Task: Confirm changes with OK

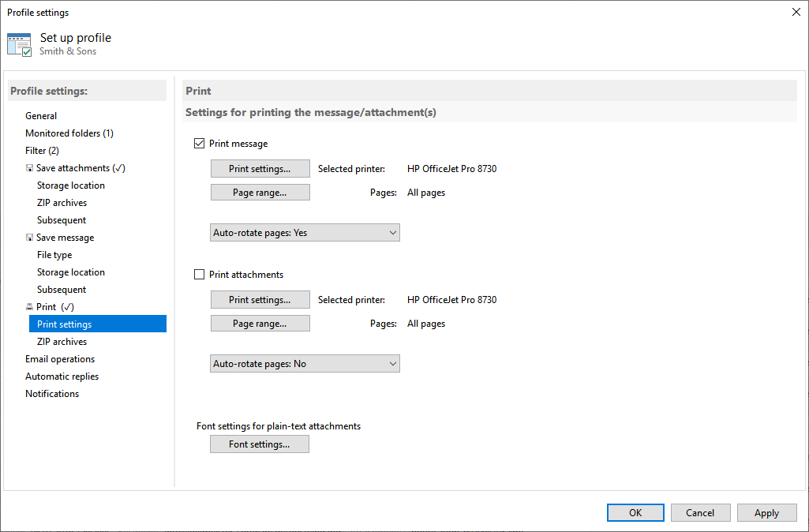Action: pos(635,512)
